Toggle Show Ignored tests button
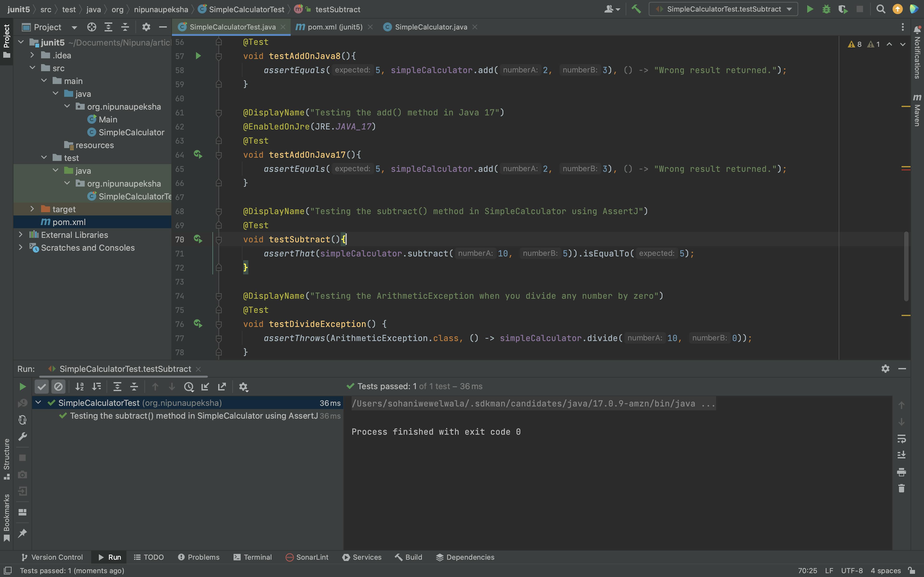The width and height of the screenshot is (924, 577). pos(58,387)
